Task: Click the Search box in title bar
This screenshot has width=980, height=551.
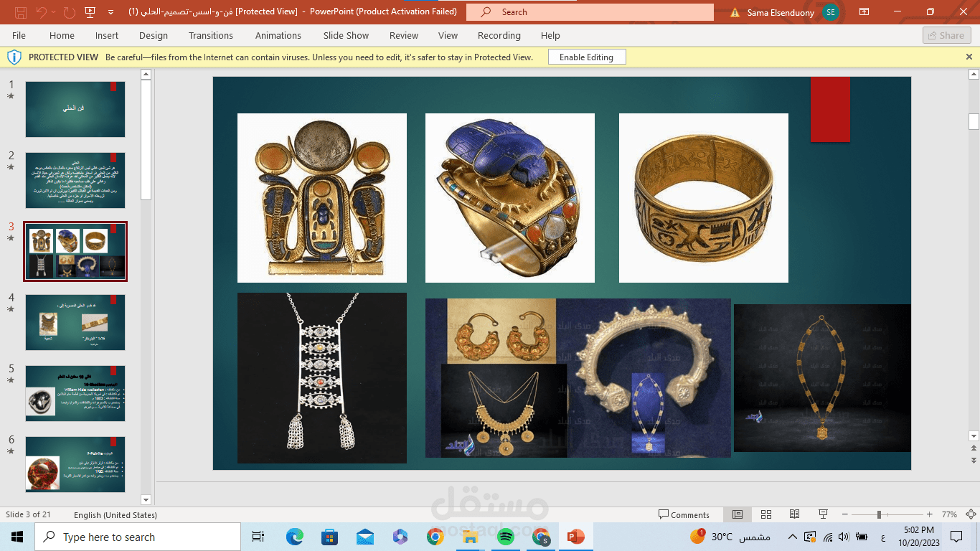Action: [590, 12]
